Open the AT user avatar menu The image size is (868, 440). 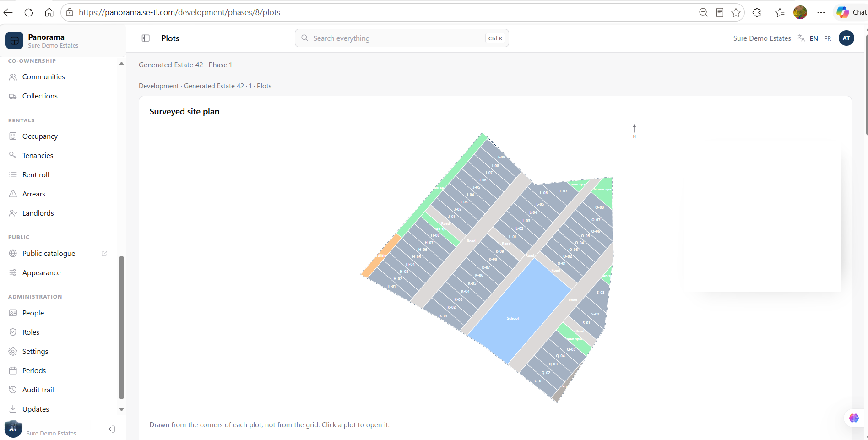(x=846, y=38)
